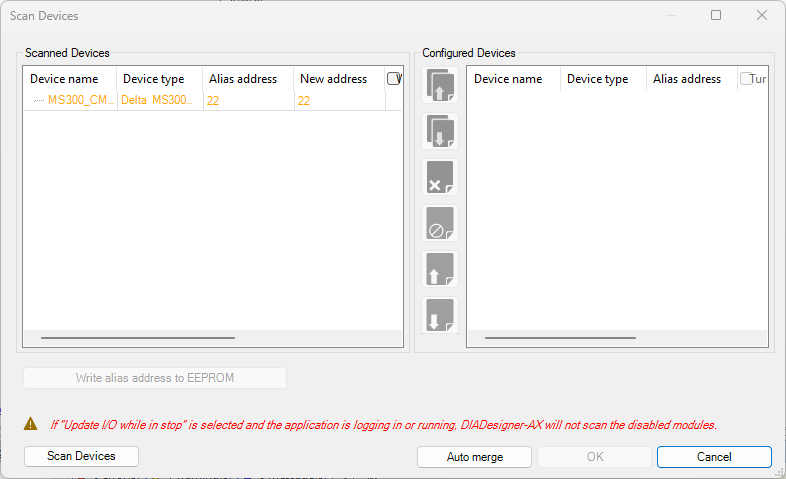The width and height of the screenshot is (786, 479).
Task: Cancel the Scan Devices dialog
Action: click(x=713, y=457)
